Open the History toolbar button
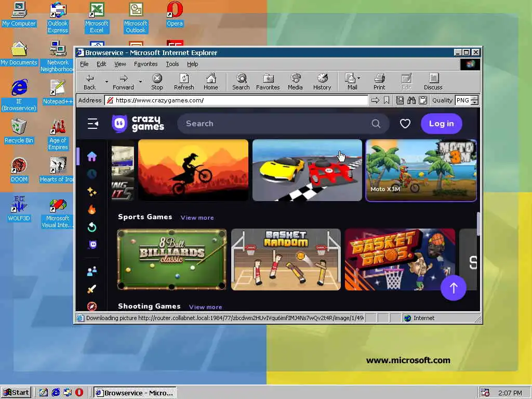532x399 pixels. (322, 82)
